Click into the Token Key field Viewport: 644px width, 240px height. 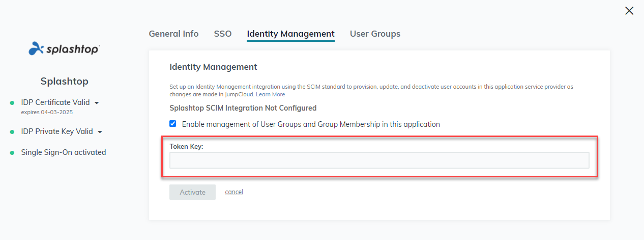point(379,160)
